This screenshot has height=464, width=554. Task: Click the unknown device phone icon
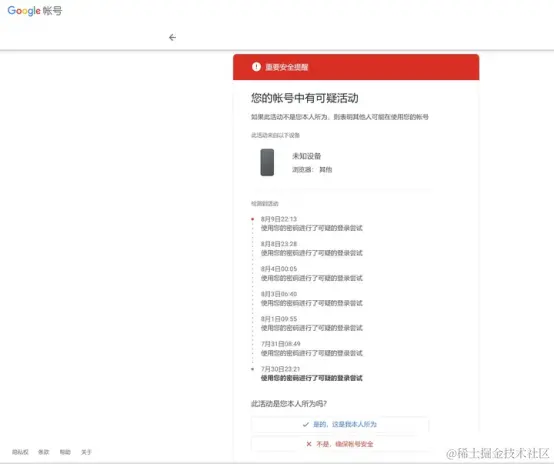267,162
